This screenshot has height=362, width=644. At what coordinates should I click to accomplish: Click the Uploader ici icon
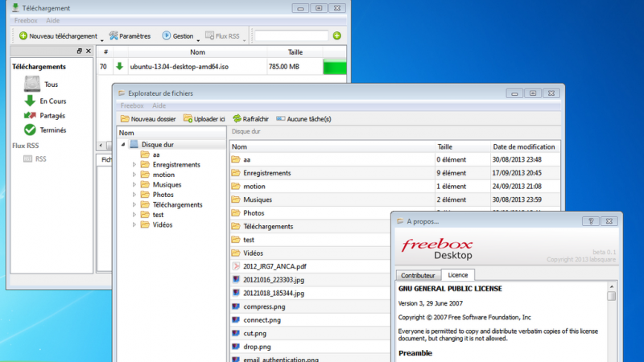coord(188,118)
